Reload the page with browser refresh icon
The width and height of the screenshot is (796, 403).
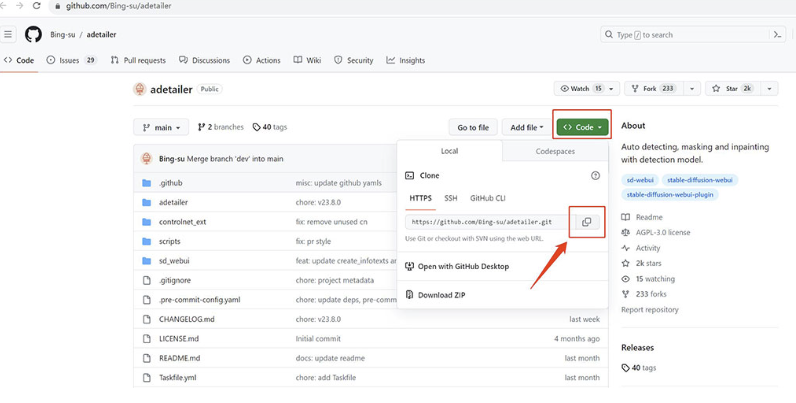pos(37,6)
